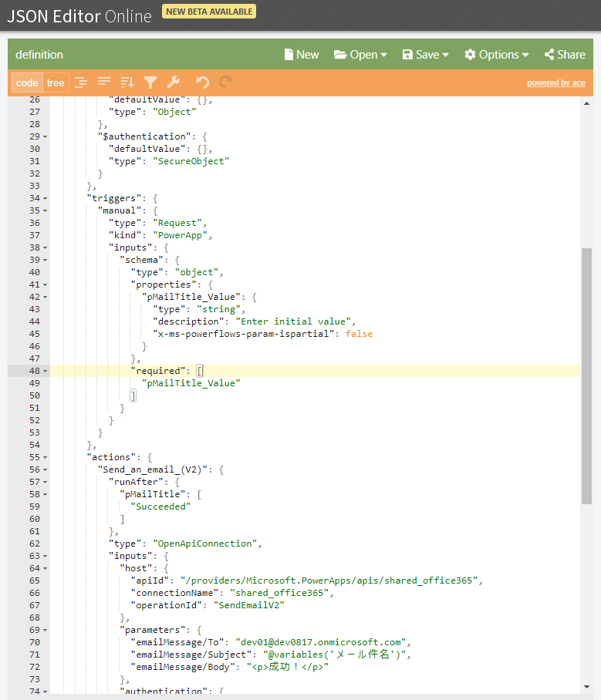Screen dimensions: 601x700
Task: Click Share in the top menu
Action: coord(565,55)
